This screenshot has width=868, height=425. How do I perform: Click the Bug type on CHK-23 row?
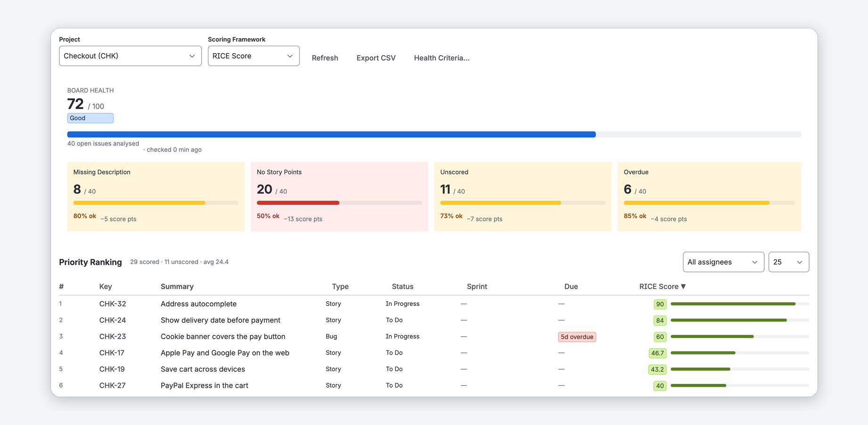tap(331, 337)
